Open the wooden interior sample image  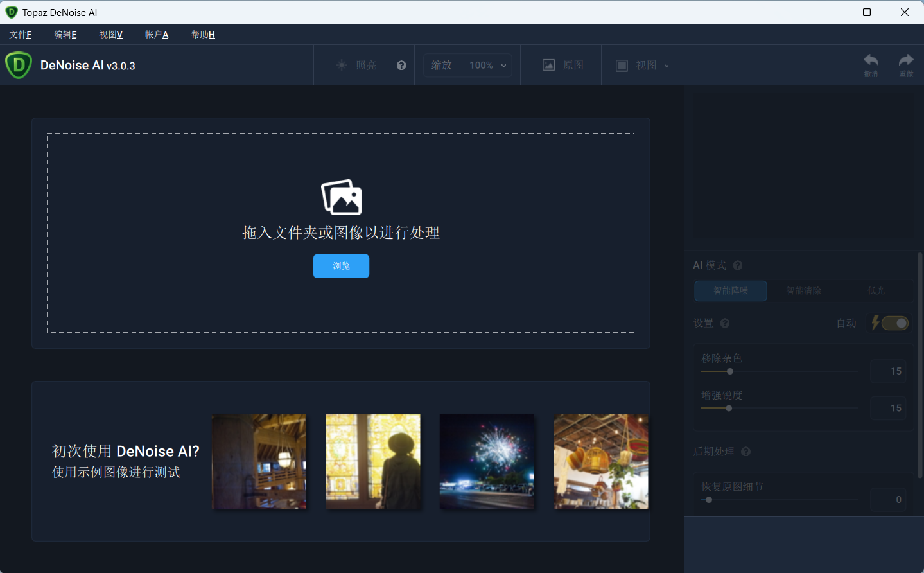click(x=259, y=461)
